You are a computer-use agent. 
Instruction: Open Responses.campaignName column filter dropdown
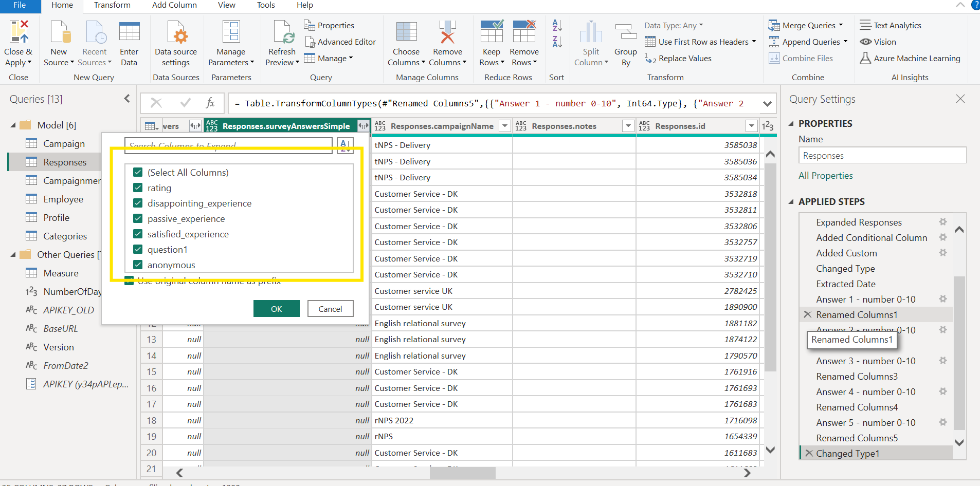(505, 126)
